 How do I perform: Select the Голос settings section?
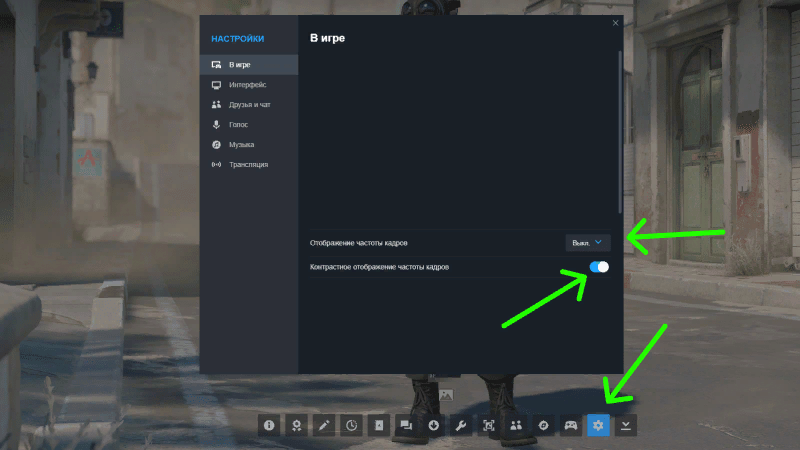[x=249, y=124]
